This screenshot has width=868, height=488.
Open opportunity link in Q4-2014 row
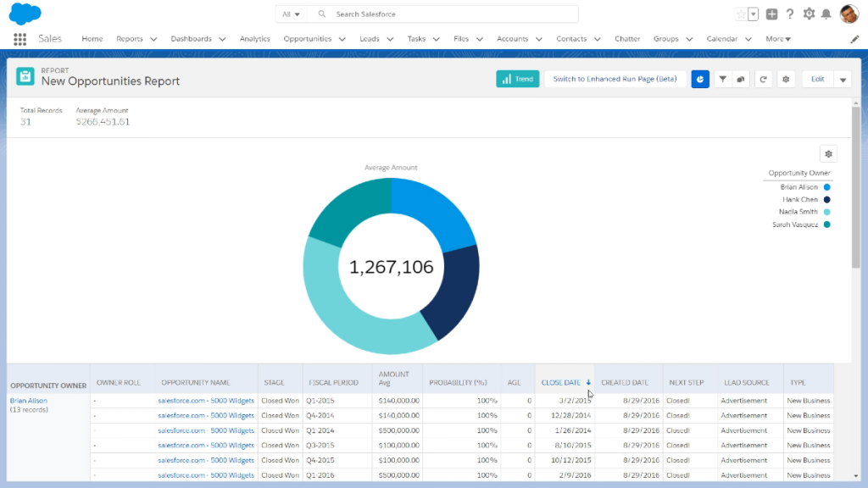[206, 415]
